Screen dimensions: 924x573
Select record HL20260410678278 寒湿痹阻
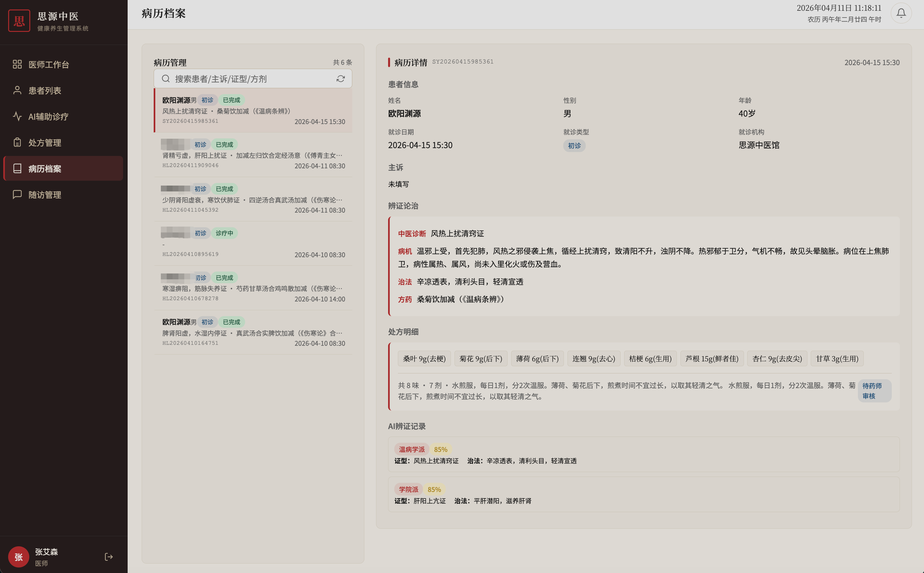coord(253,288)
